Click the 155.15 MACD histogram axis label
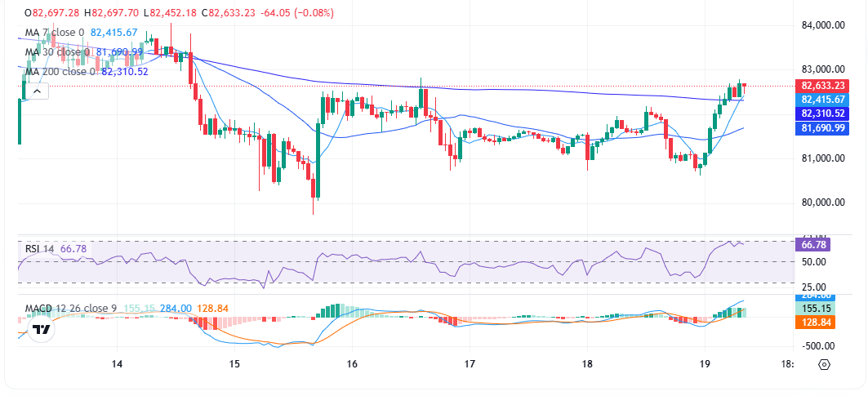This screenshot has width=868, height=396. tap(815, 309)
